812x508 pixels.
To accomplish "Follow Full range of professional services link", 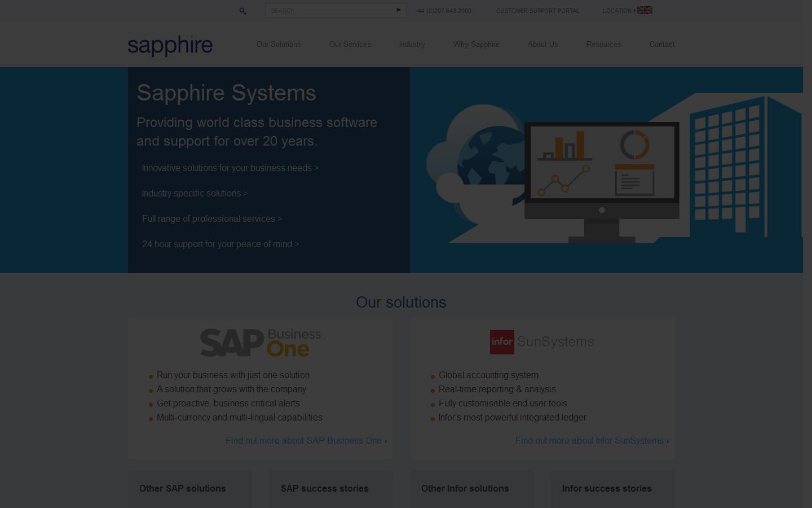I will click(x=212, y=219).
